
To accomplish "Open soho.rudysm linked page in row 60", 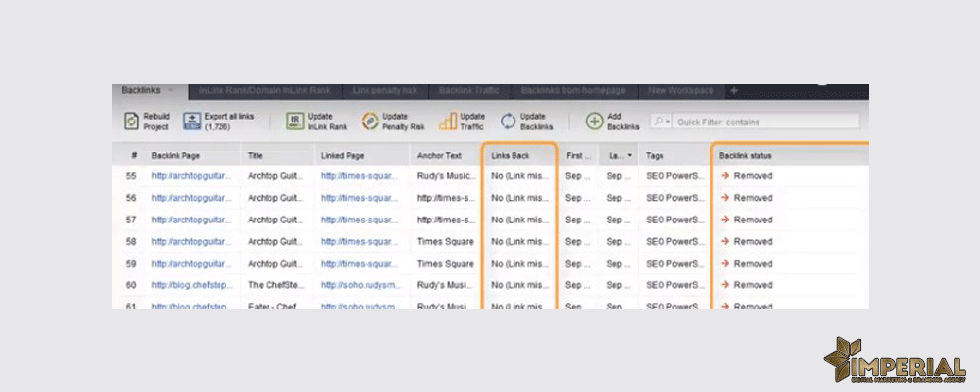I will (x=362, y=285).
